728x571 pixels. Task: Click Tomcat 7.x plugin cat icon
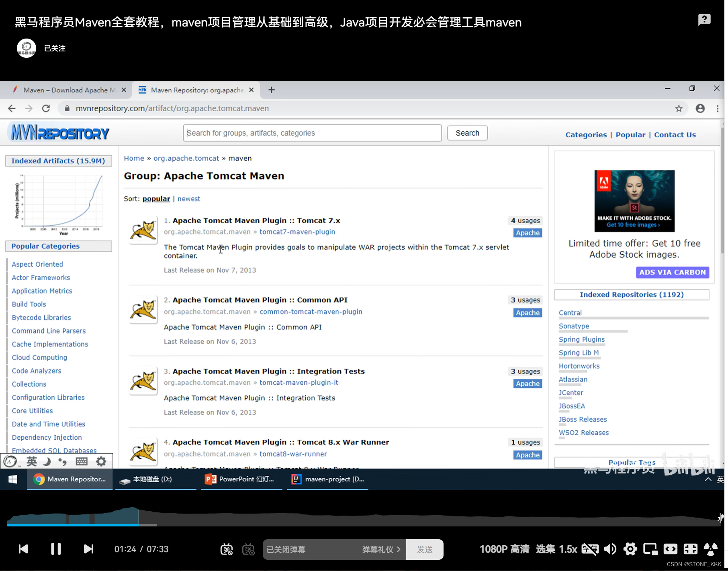(x=143, y=230)
